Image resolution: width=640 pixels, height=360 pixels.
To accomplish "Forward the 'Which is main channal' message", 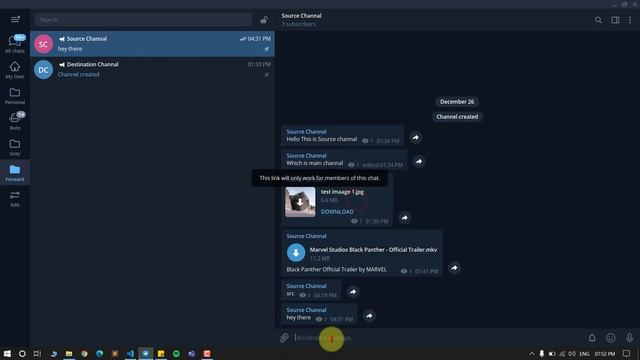I will point(419,162).
